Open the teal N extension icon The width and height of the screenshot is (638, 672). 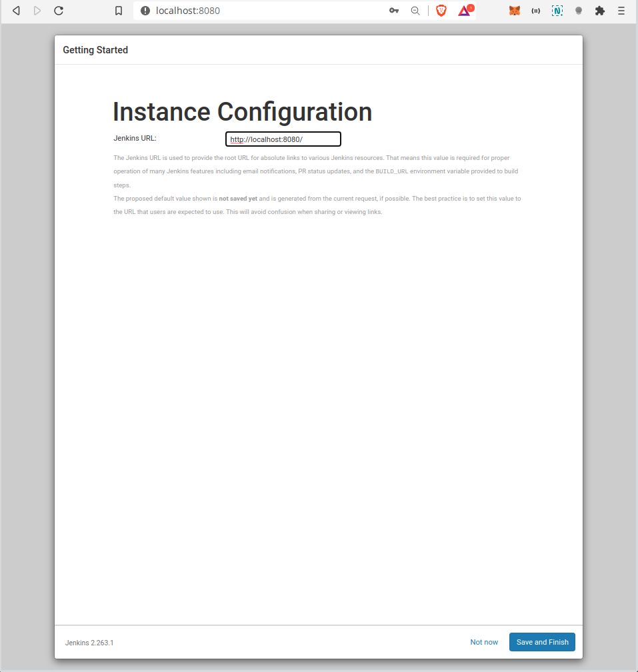pyautogui.click(x=557, y=11)
